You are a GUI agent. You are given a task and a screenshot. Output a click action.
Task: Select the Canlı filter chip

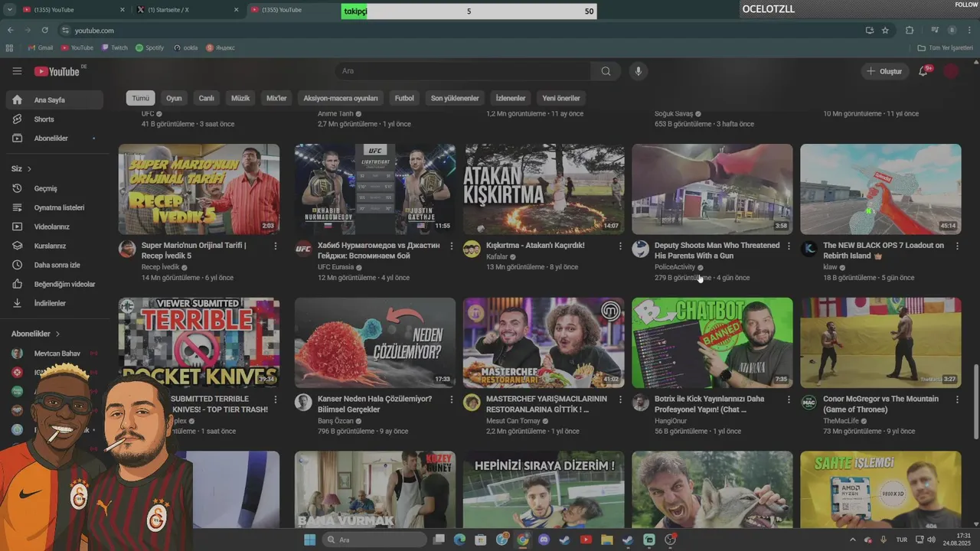click(207, 98)
